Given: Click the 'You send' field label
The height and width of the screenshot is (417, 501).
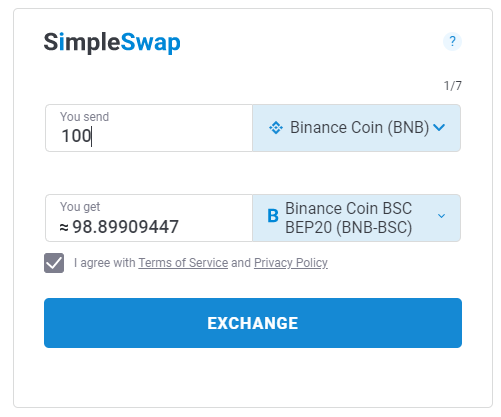Looking at the screenshot, I should 84,117.
